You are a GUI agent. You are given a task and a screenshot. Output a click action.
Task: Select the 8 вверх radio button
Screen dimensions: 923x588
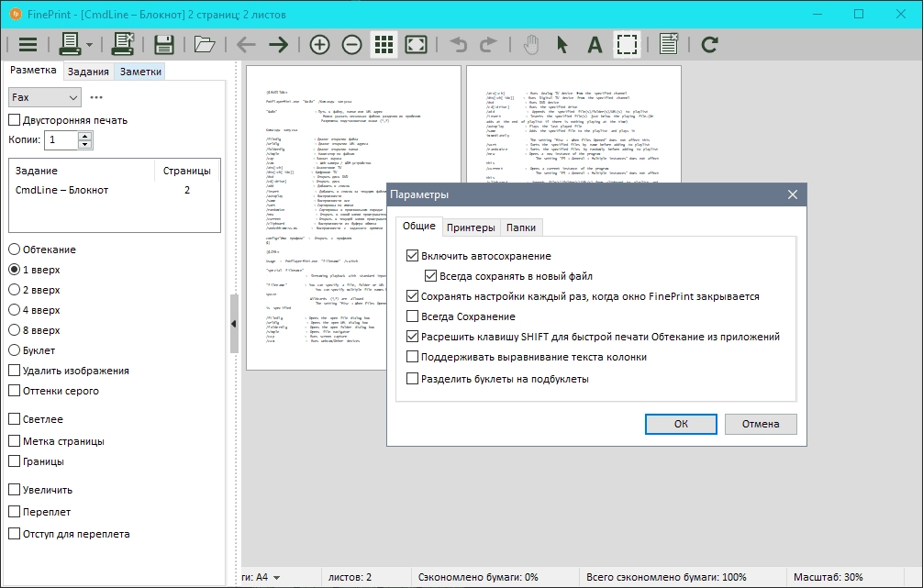[14, 330]
